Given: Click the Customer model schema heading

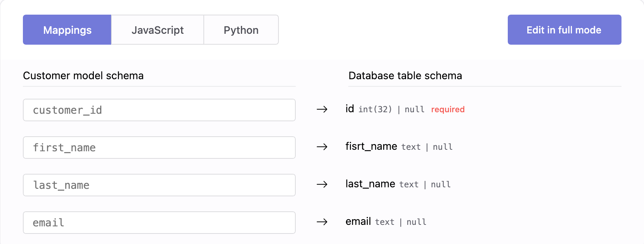Looking at the screenshot, I should coord(83,76).
